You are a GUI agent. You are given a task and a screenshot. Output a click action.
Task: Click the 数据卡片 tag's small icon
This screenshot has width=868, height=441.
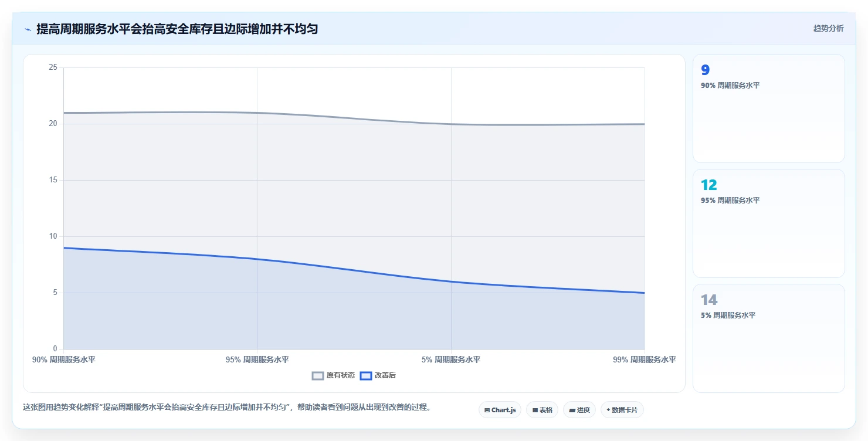pyautogui.click(x=608, y=411)
